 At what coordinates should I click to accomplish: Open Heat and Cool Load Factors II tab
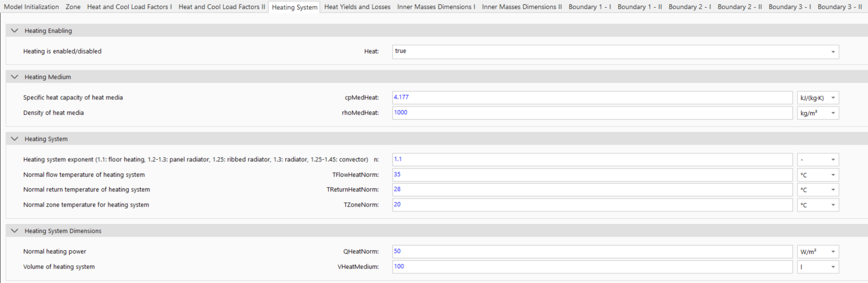pyautogui.click(x=221, y=7)
